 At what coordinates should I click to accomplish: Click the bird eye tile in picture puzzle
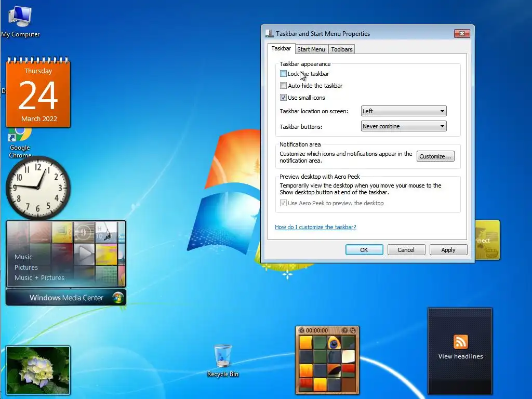334,343
